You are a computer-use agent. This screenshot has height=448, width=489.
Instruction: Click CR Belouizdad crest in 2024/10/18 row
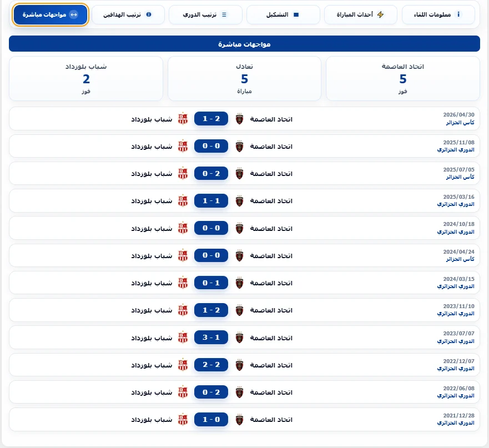tap(183, 228)
